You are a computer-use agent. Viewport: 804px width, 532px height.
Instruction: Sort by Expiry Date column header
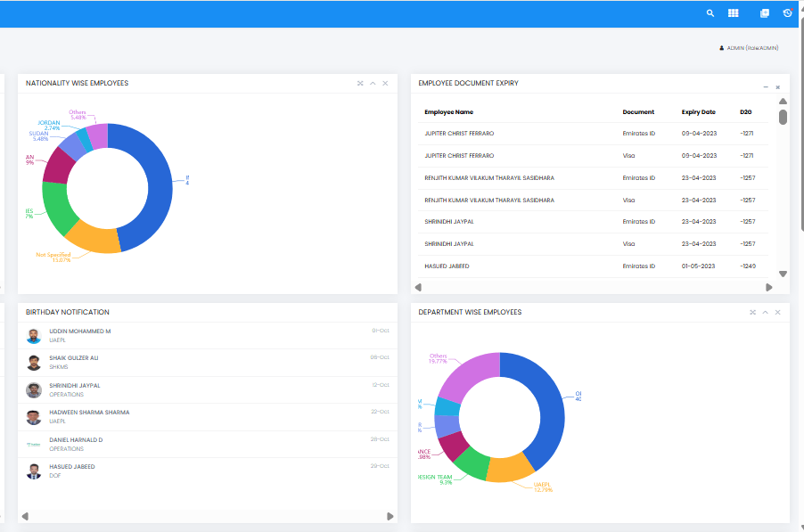coord(698,111)
